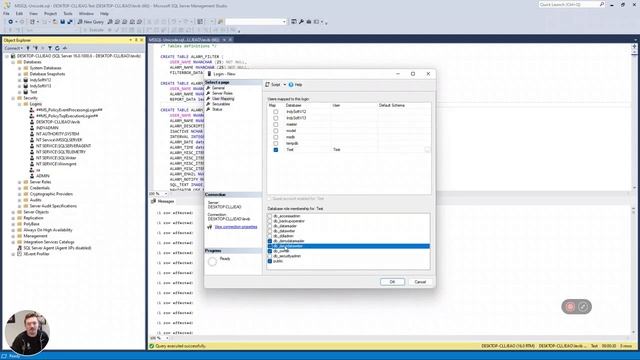Click the server node icon in Object Explorer

click(13, 56)
